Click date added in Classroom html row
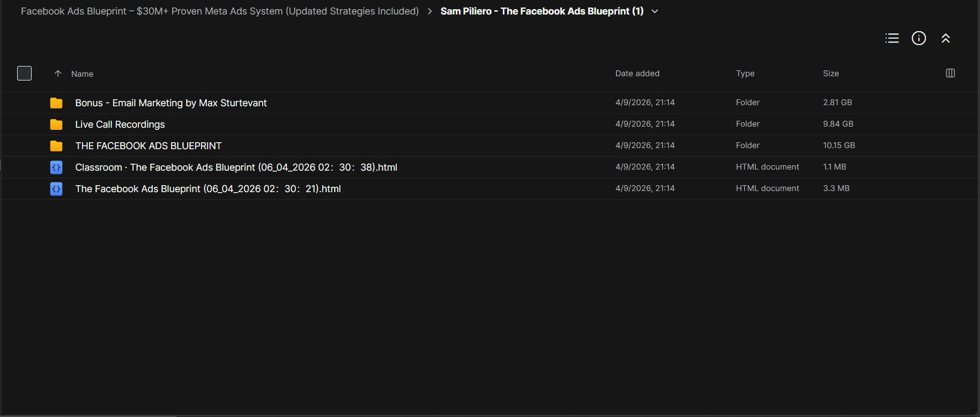 tap(645, 167)
